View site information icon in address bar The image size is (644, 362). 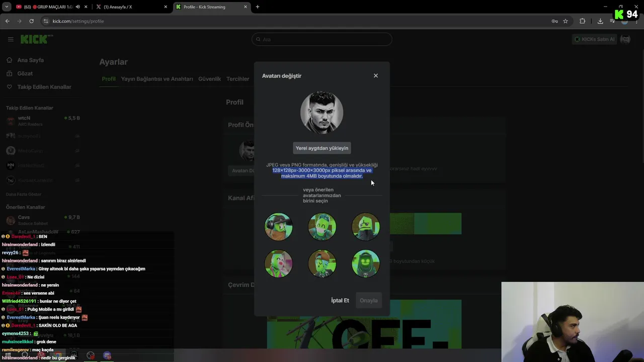pyautogui.click(x=46, y=21)
